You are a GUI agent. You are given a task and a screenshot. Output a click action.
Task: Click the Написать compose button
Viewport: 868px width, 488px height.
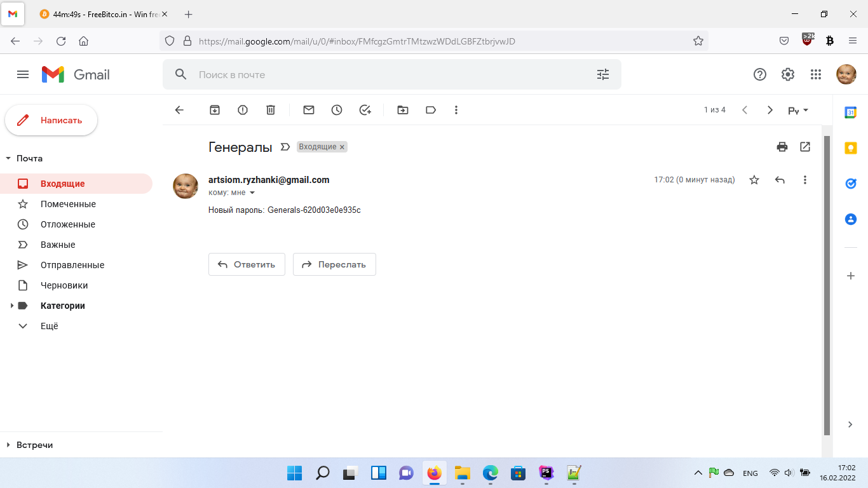tap(51, 120)
